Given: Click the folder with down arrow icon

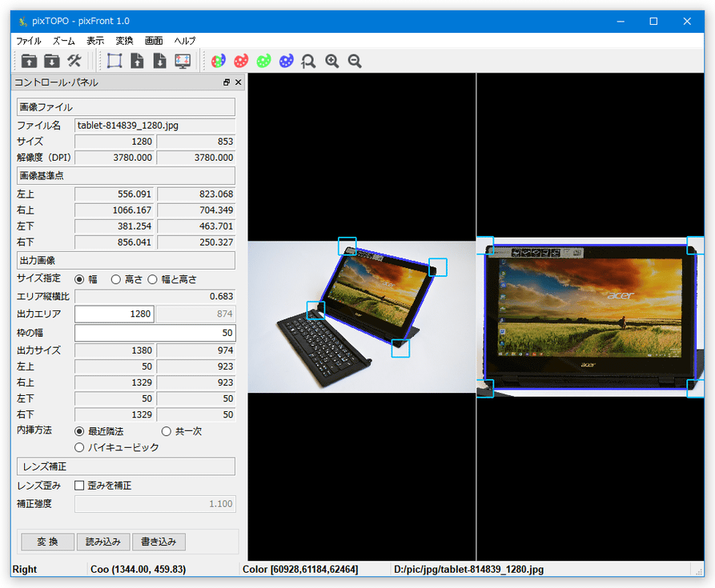Looking at the screenshot, I should point(51,61).
